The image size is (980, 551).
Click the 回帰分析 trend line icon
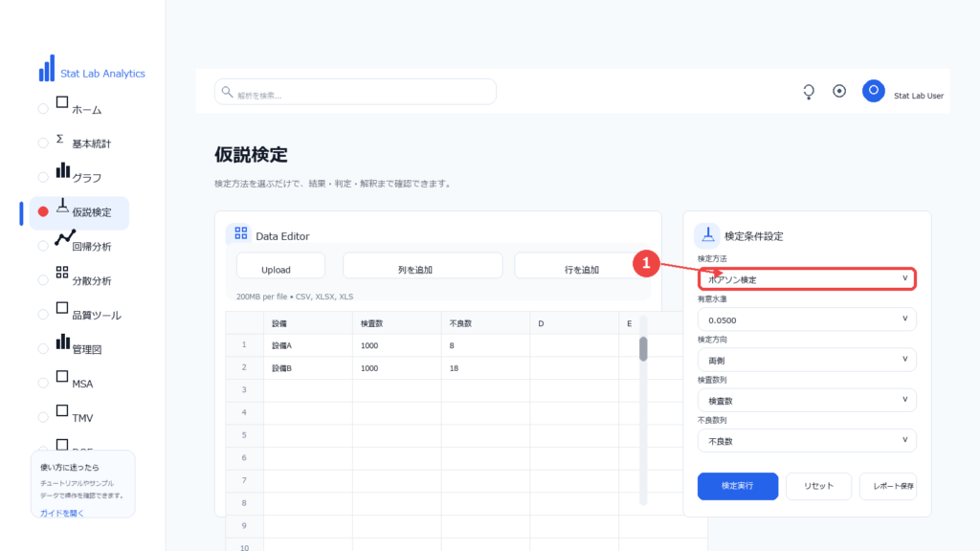click(64, 238)
